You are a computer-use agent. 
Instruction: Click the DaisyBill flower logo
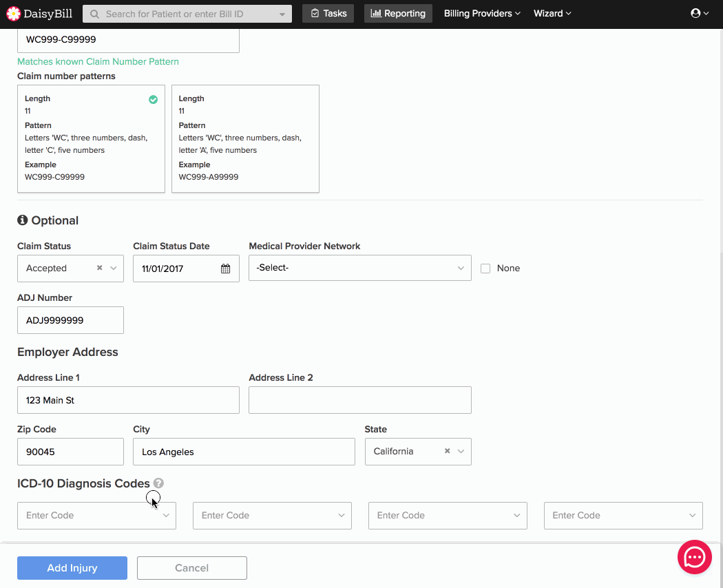coord(13,14)
